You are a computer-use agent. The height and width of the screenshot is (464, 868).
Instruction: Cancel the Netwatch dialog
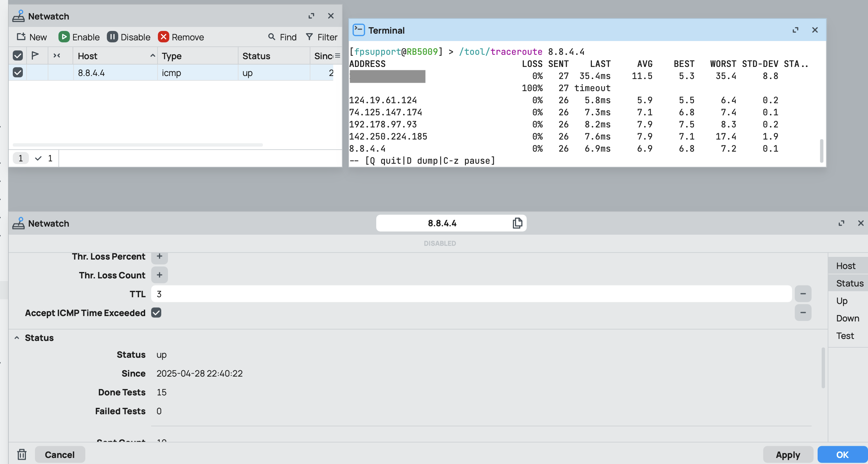coord(60,455)
